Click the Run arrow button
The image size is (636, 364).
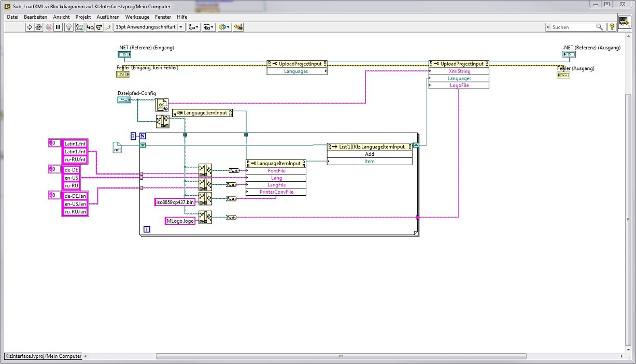(30, 27)
